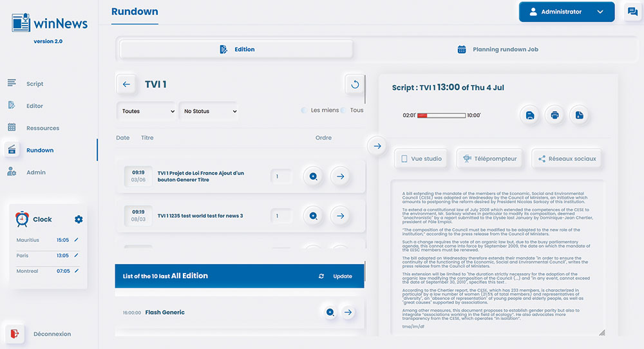Click the save script icon
This screenshot has height=349, width=644.
click(x=530, y=115)
